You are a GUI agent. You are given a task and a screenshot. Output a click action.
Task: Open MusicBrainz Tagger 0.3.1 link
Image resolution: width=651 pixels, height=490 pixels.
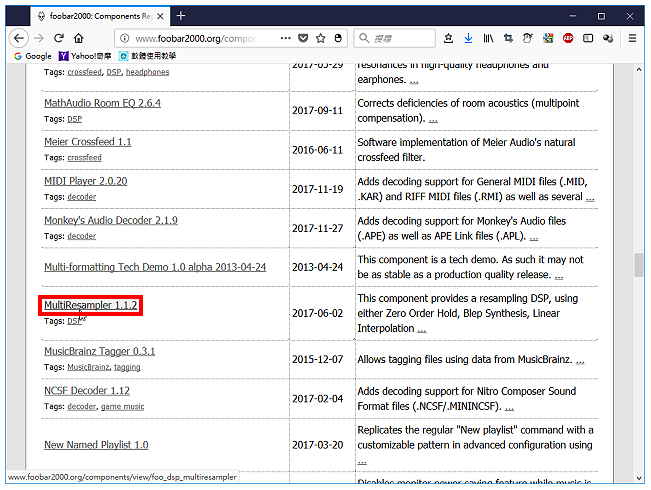(x=100, y=351)
